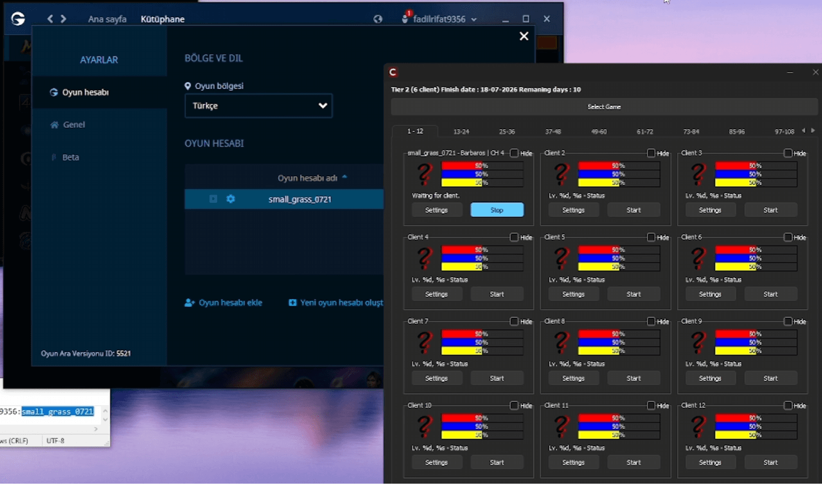822x504 pixels.
Task: Stop the small_grass_0721 client
Action: pos(497,210)
